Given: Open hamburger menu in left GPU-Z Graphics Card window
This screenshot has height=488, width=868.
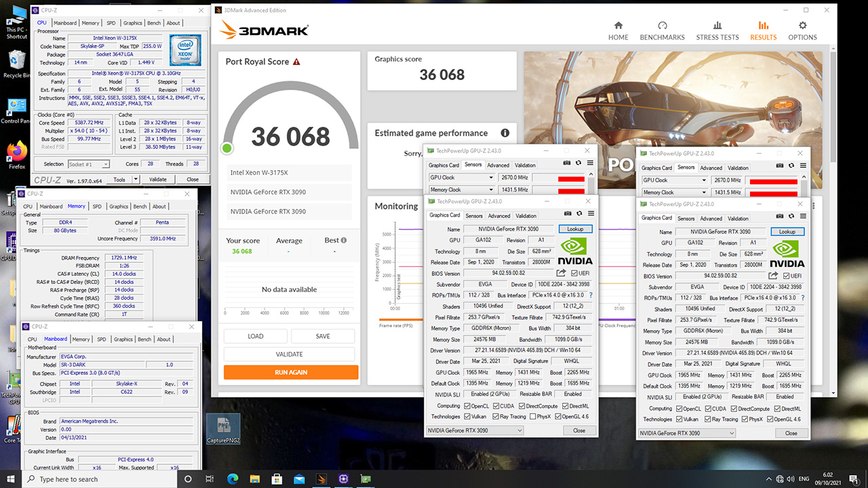Looking at the screenshot, I should (x=591, y=214).
